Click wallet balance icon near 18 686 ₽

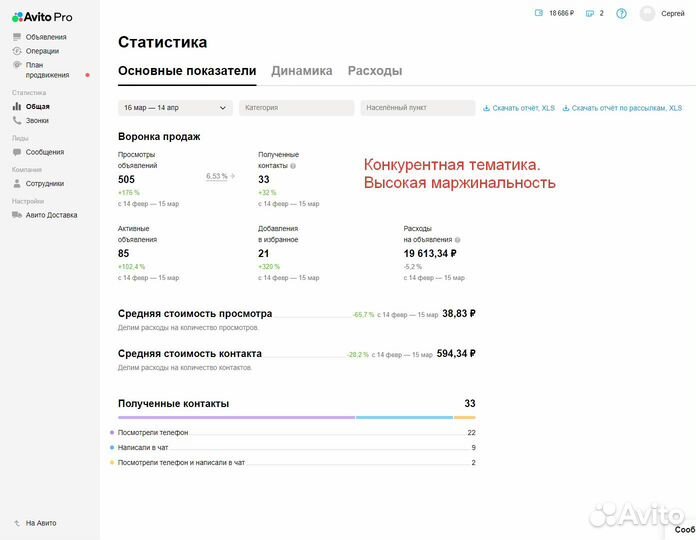click(538, 13)
